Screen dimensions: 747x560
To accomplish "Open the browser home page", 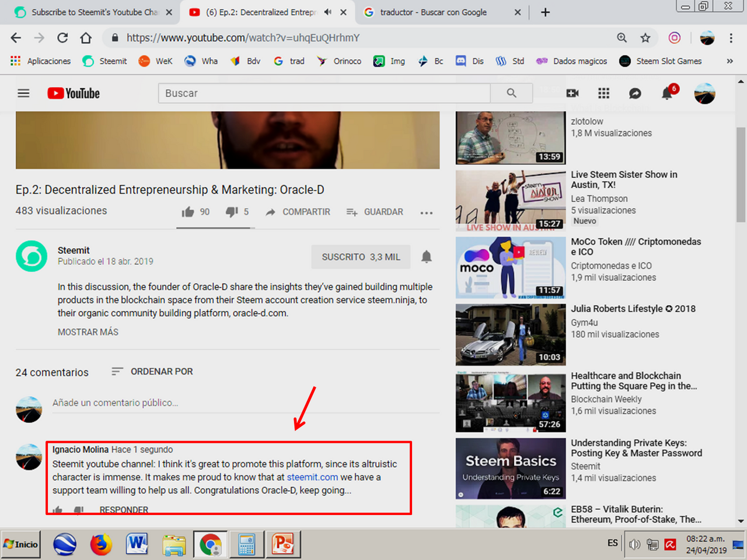I will point(86,38).
